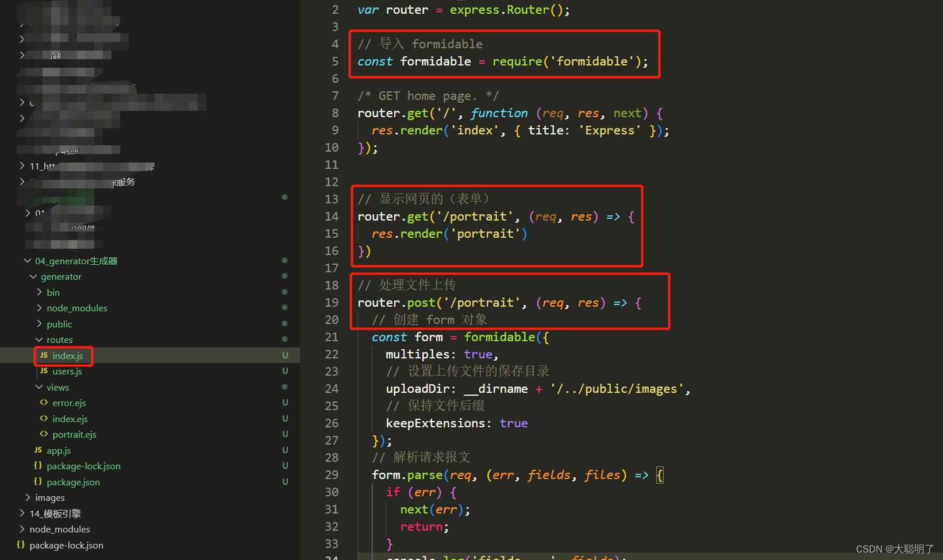
Task: Open portrait.ejs file
Action: click(x=74, y=435)
